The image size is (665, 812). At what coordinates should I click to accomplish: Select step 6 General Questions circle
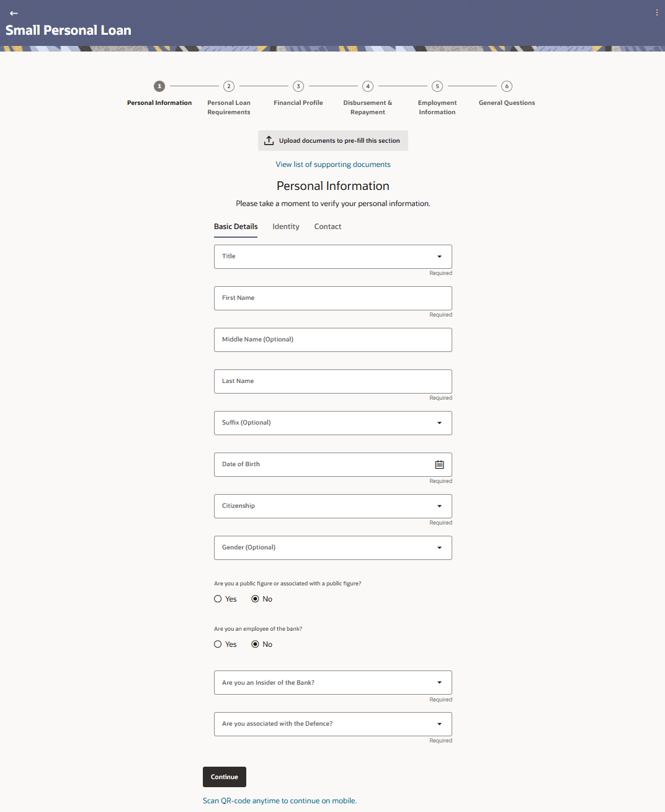(x=507, y=86)
